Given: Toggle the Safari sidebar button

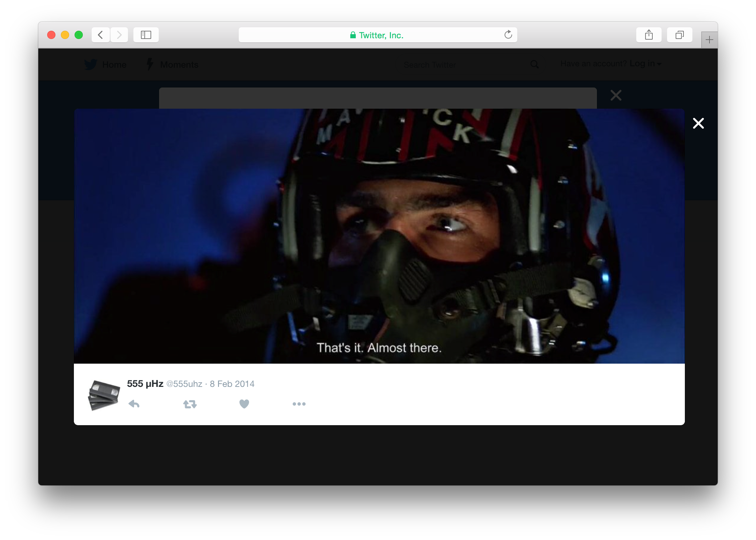Looking at the screenshot, I should coord(146,35).
